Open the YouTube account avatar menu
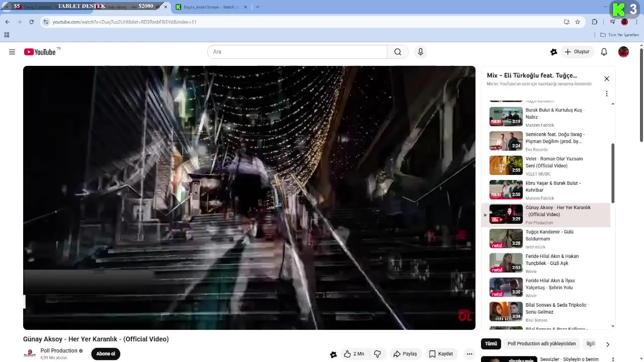This screenshot has width=644, height=362. click(x=623, y=52)
